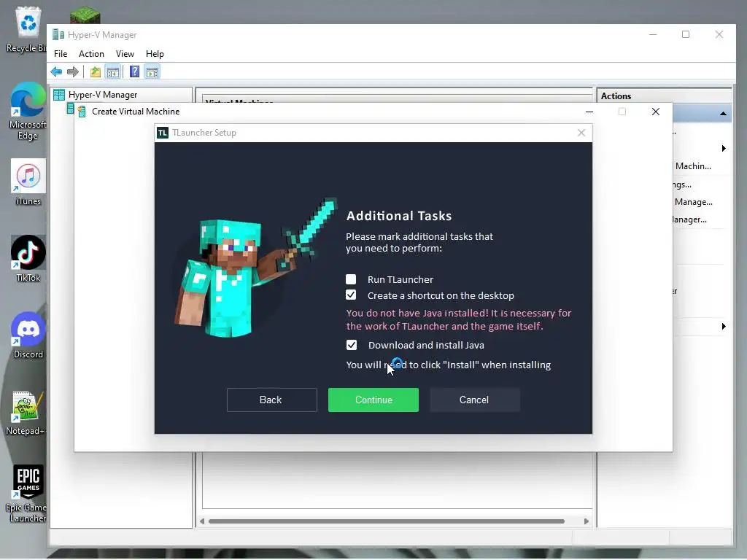Select the Discord desktop icon
Screen dimensions: 747x560
(x=28, y=335)
